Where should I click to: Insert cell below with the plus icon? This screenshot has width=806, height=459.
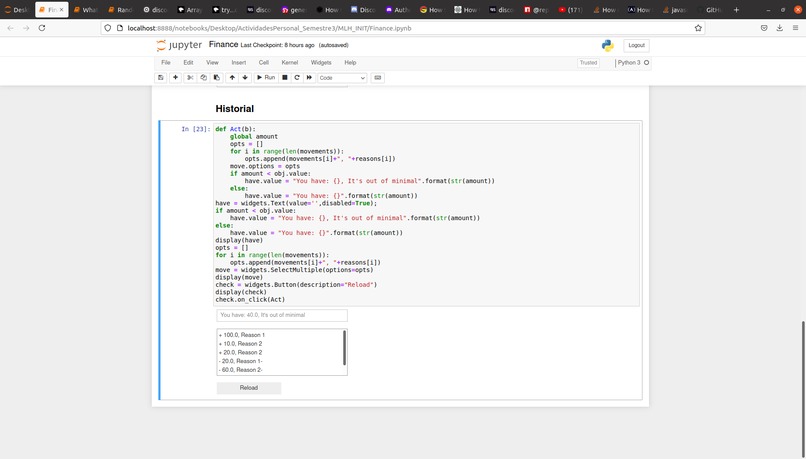pyautogui.click(x=175, y=78)
